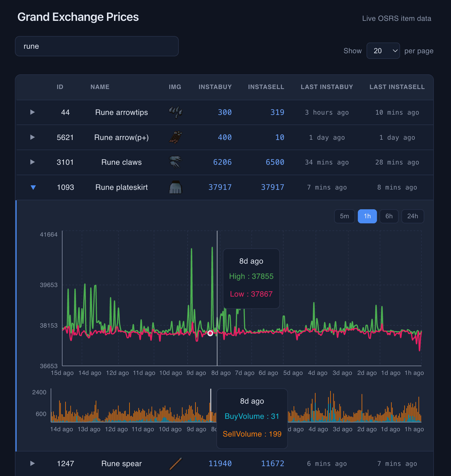Click the Grand Exchange Prices title
Screen dimensions: 451x476
point(78,17)
